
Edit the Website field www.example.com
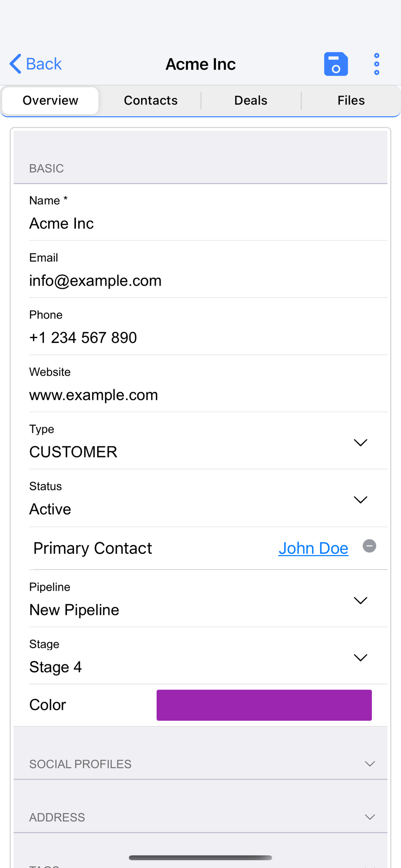click(208, 384)
